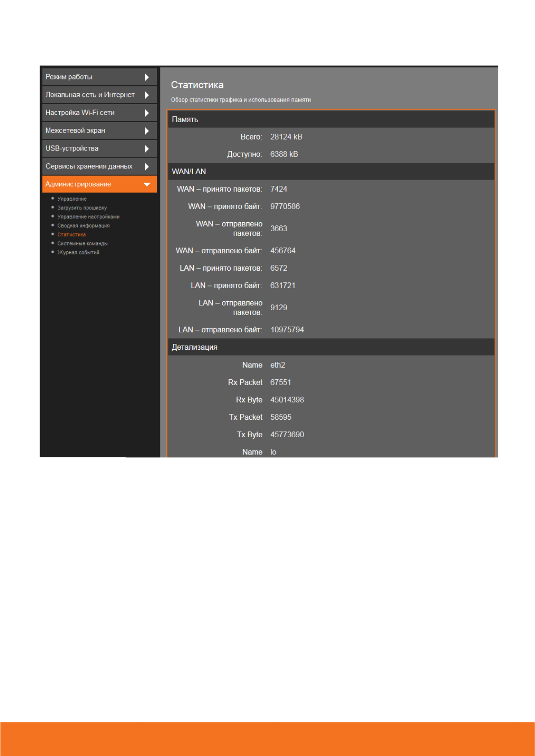Open Сводная информация page
Screen dimensions: 535x756
(83, 226)
